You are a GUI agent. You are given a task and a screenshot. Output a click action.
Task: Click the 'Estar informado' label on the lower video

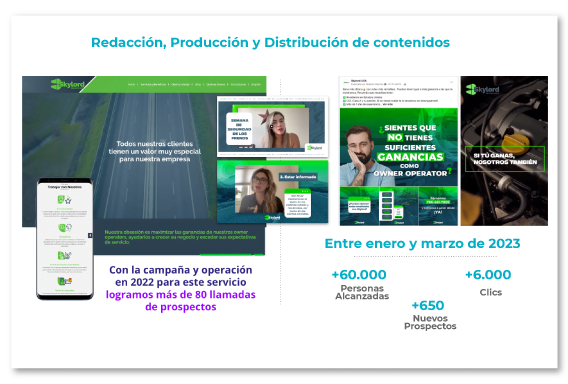pyautogui.click(x=298, y=177)
